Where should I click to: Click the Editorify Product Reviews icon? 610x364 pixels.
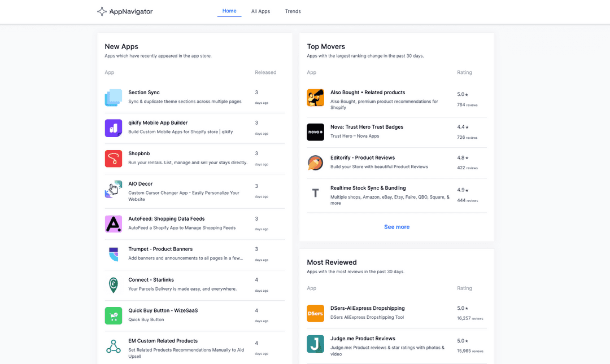315,163
